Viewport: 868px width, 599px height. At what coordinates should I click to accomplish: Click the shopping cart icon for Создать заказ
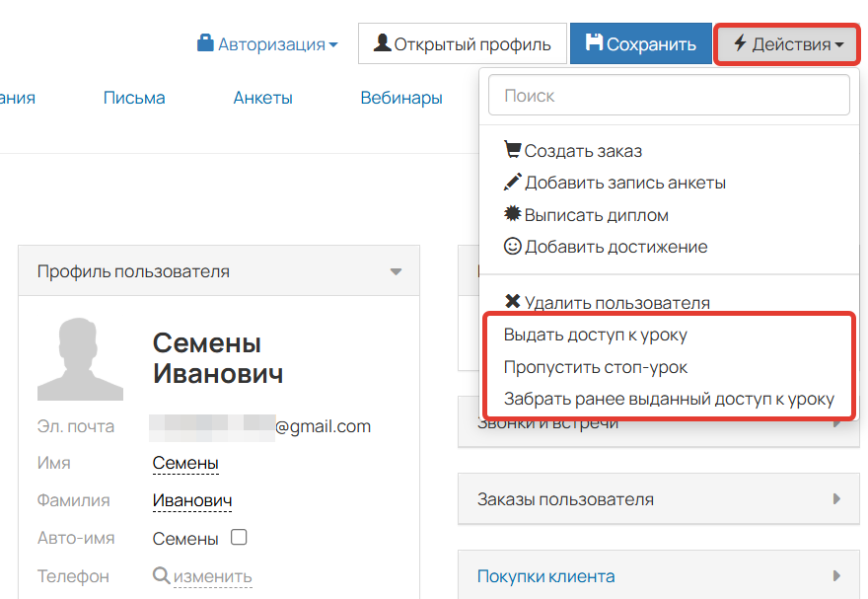click(513, 149)
